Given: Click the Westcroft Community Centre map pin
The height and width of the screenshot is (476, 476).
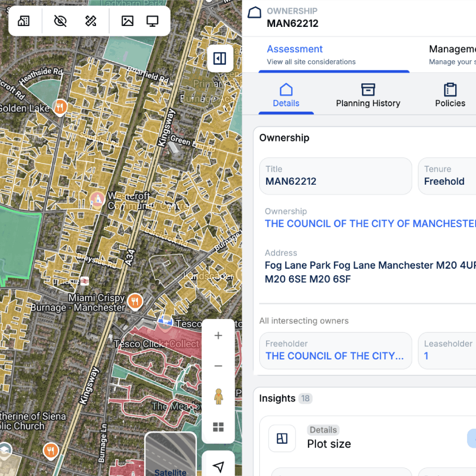Looking at the screenshot, I should (97, 200).
